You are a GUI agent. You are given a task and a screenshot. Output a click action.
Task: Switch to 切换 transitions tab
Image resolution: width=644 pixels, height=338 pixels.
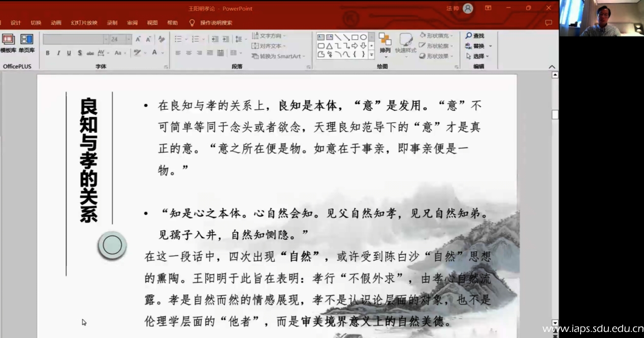(36, 23)
